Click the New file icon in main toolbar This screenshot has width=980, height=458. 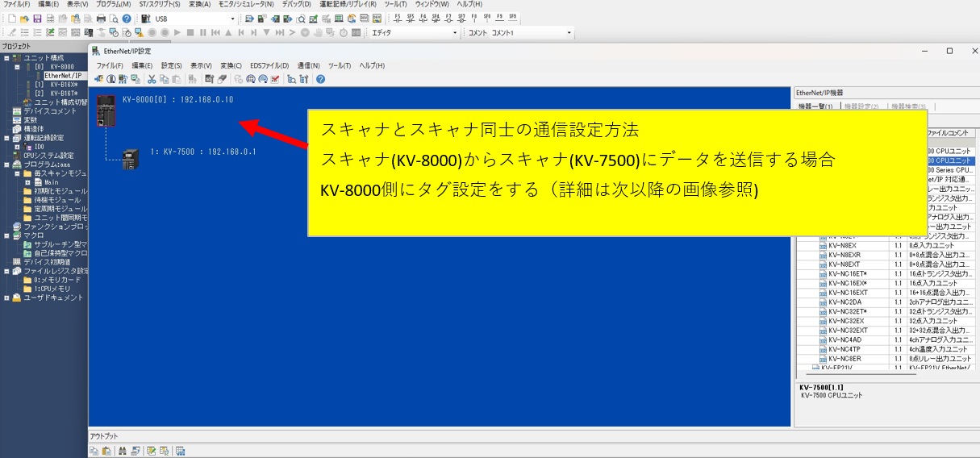pos(13,18)
